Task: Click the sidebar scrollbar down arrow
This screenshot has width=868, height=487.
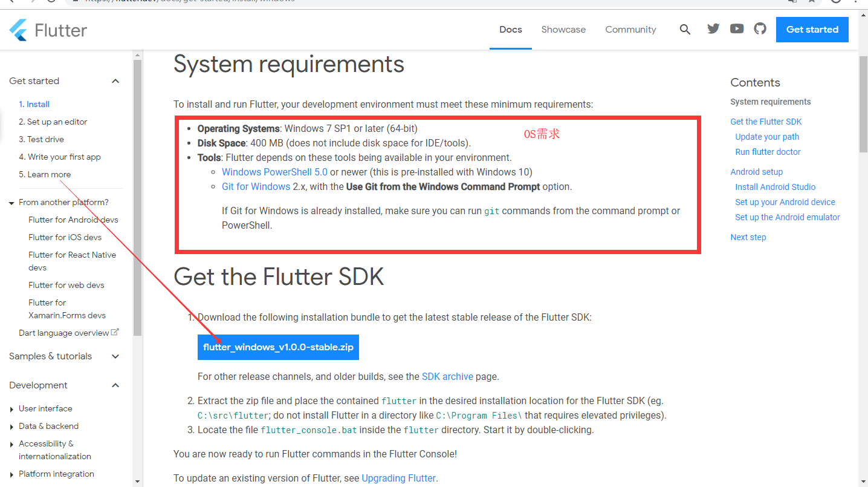Action: [138, 482]
